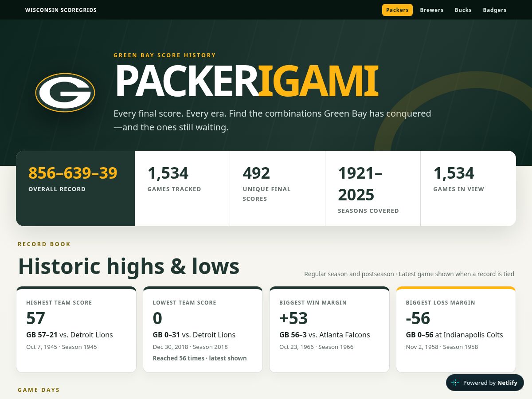Viewport: 532px width, 399px height.
Task: Open the Packers nav tab
Action: pyautogui.click(x=397, y=10)
